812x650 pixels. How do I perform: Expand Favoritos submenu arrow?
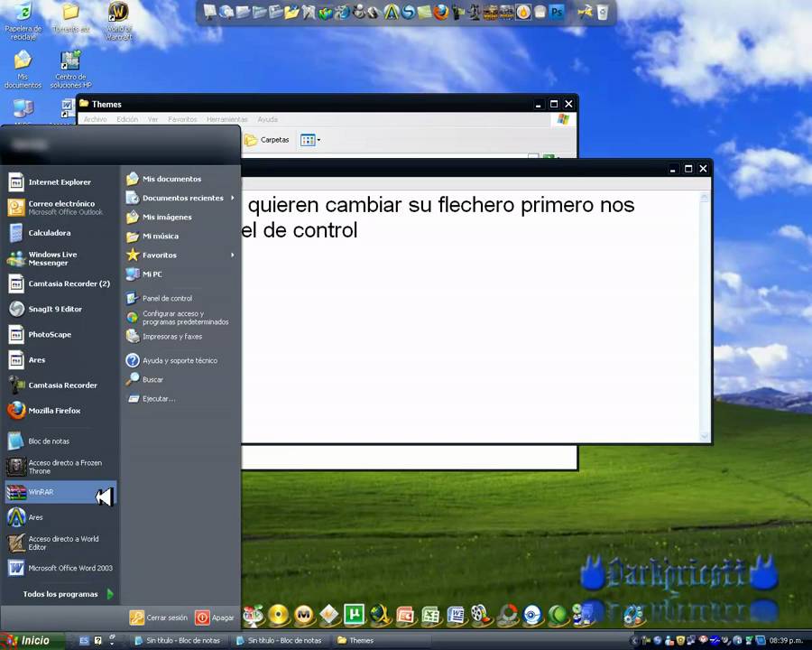(x=233, y=255)
